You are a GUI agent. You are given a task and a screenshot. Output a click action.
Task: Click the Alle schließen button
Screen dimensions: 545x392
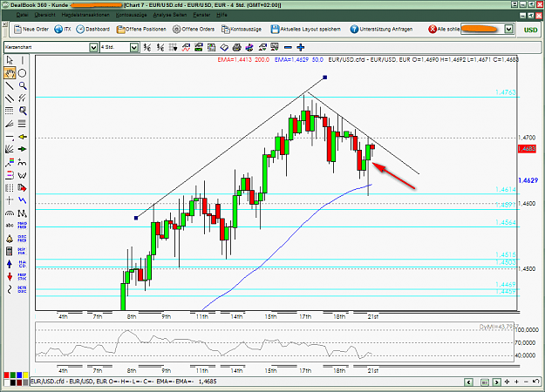444,29
